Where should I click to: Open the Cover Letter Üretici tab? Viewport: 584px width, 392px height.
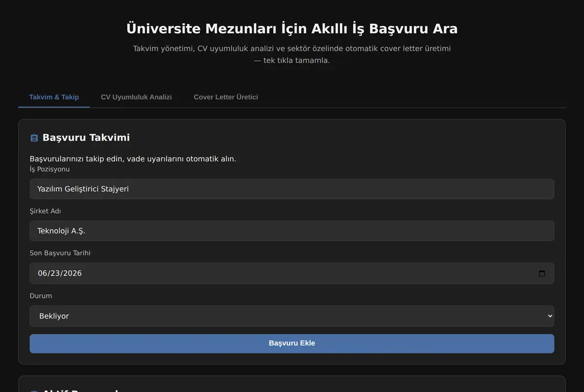pos(226,97)
